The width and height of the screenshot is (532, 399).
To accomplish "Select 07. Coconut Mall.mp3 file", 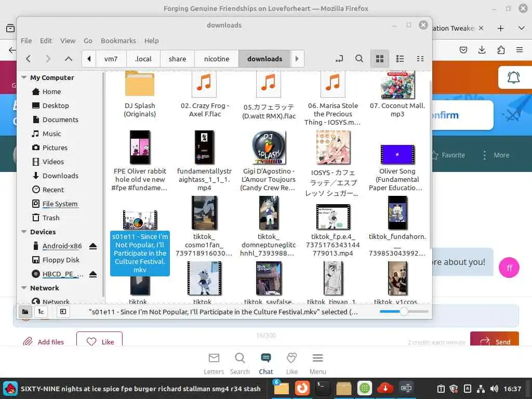I will (x=397, y=95).
